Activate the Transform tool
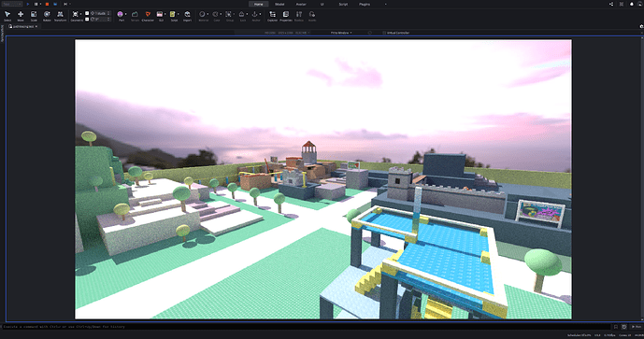This screenshot has height=339, width=644. 60,16
